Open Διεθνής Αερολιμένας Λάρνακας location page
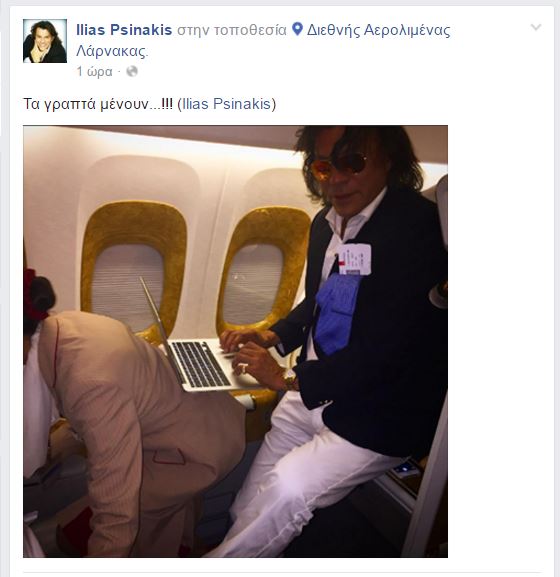560x577 pixels. pos(263,40)
